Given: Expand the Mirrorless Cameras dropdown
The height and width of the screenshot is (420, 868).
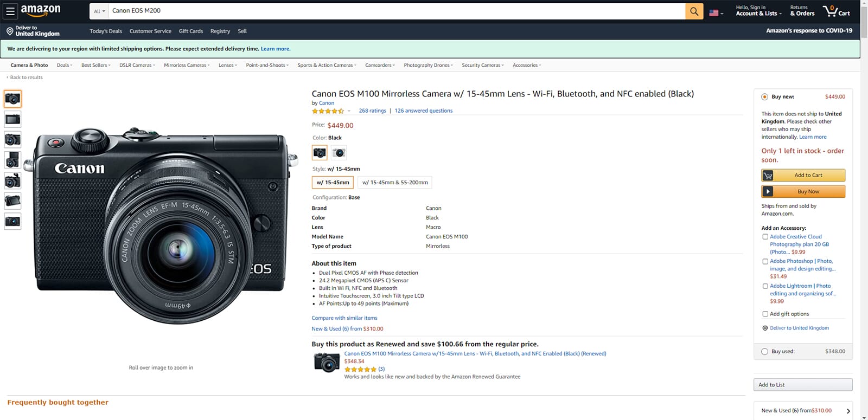Looking at the screenshot, I should (x=187, y=65).
